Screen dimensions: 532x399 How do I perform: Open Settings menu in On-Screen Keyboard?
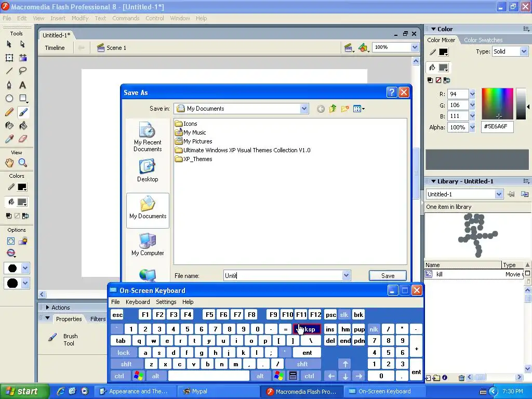tap(166, 302)
